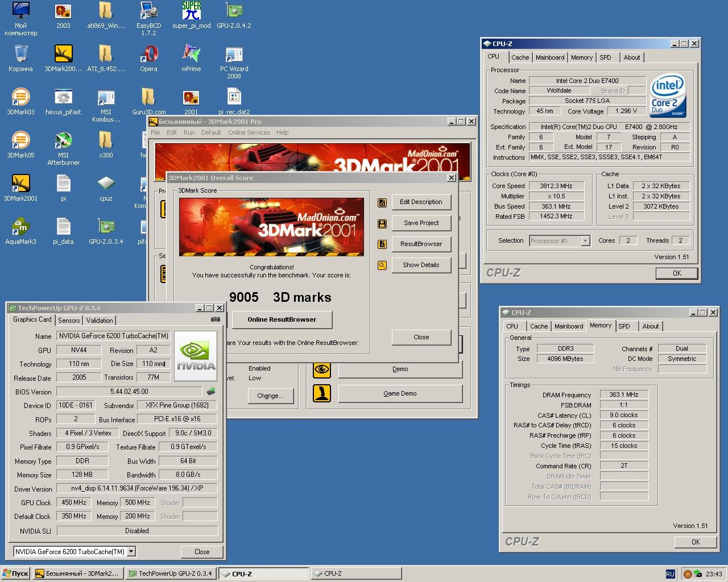Click the Show Details button
Viewport: 728px width, 582px height.
click(x=421, y=265)
